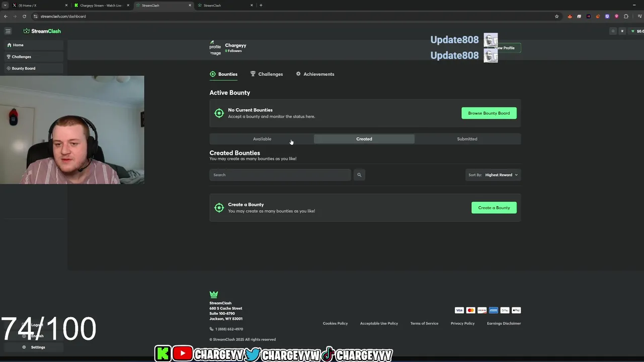Select the Achievements profile tab
The height and width of the screenshot is (362, 644).
coord(315,74)
